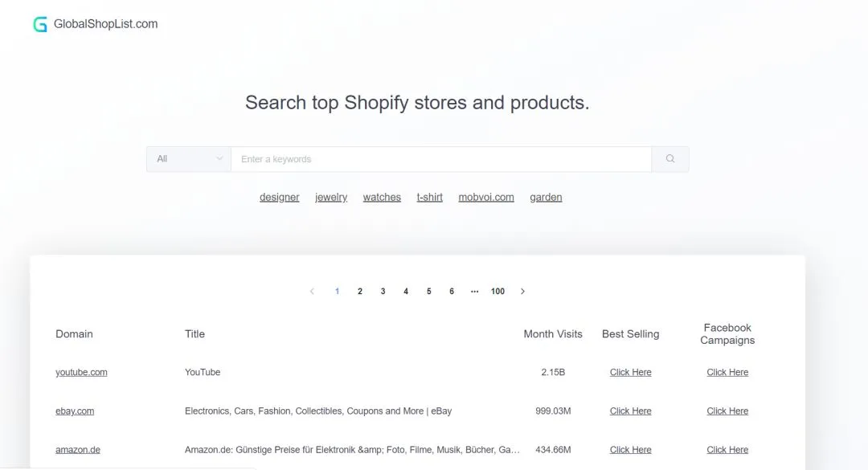
Task: Focus the Enter a keywords field
Action: 441,159
